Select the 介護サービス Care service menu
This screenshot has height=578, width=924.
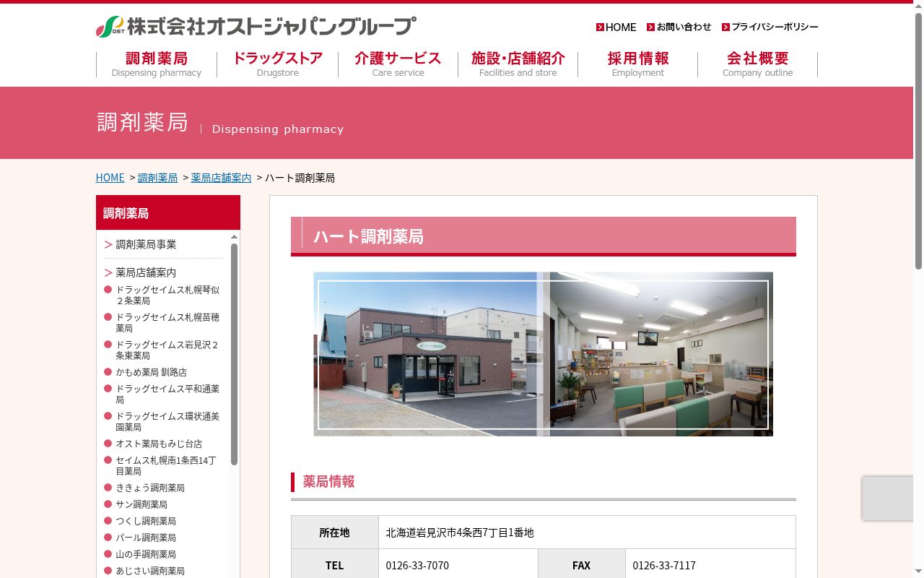pyautogui.click(x=398, y=64)
